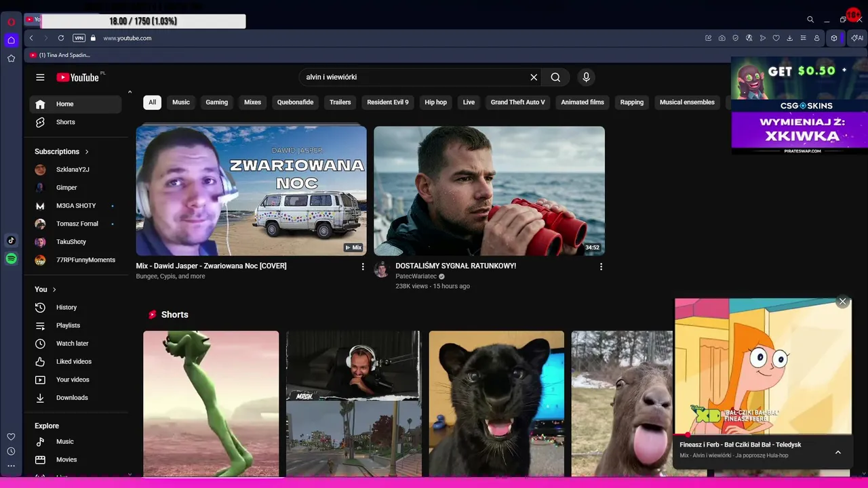Open the YouTube hamburger guide menu
The image size is (868, 488).
point(40,77)
